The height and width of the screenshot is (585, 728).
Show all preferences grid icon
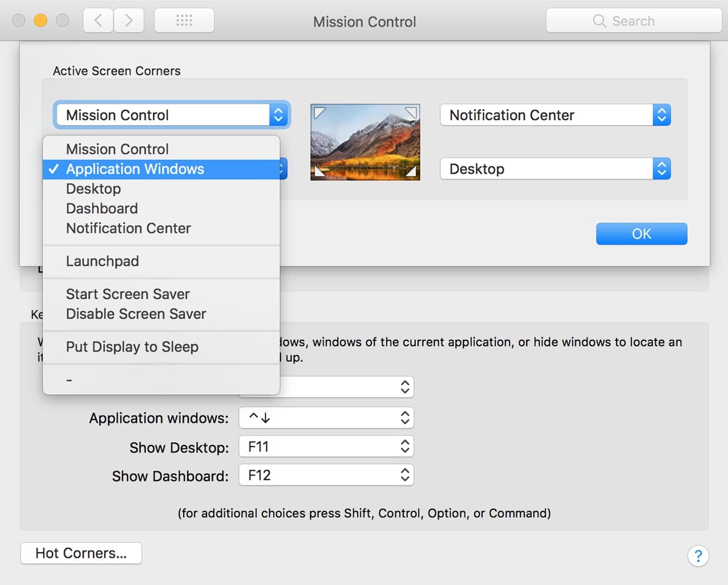tap(184, 21)
